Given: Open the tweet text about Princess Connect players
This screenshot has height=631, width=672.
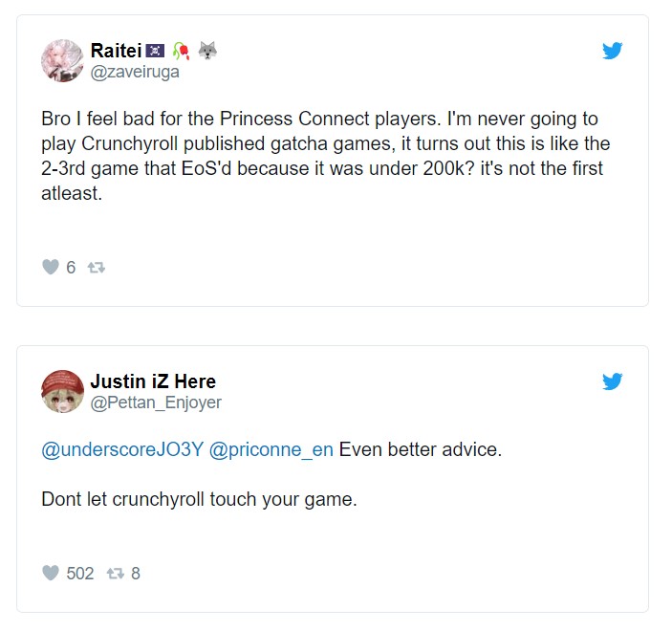Looking at the screenshot, I should [325, 156].
